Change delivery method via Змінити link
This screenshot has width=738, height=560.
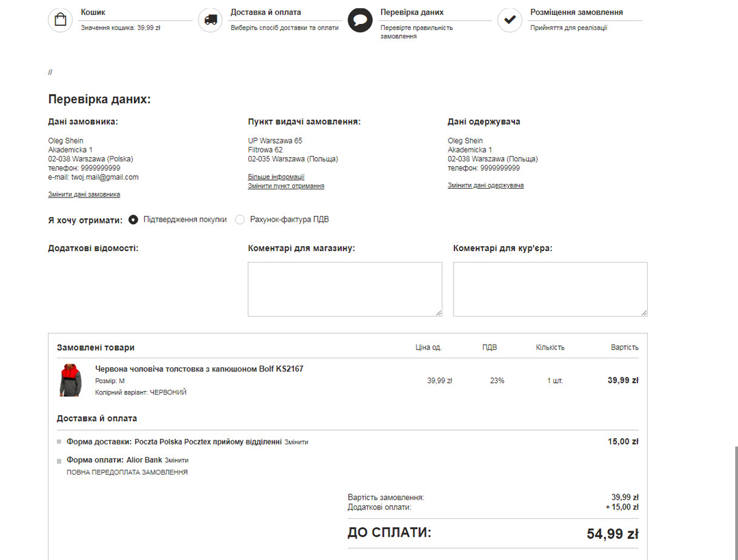pos(296,442)
